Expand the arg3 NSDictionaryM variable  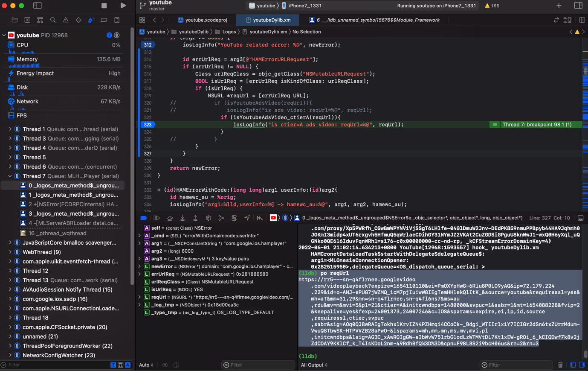(x=140, y=259)
